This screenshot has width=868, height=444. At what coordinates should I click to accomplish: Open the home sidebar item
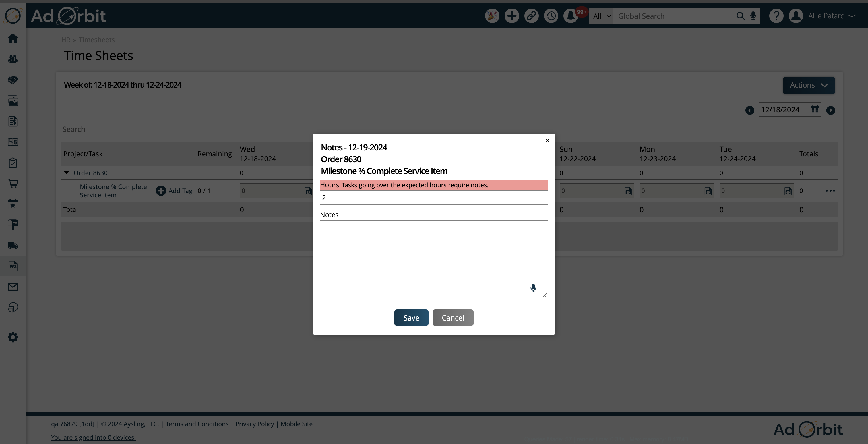pyautogui.click(x=13, y=38)
